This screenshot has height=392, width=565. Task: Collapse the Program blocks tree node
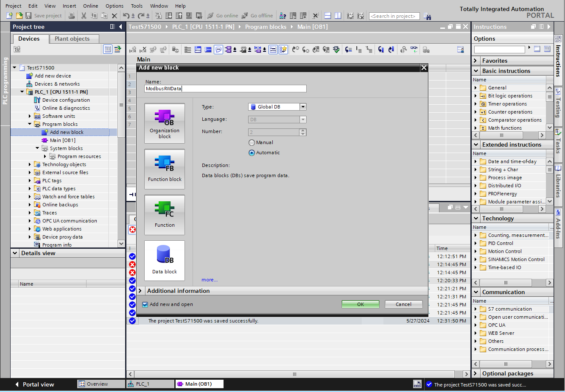(x=30, y=124)
